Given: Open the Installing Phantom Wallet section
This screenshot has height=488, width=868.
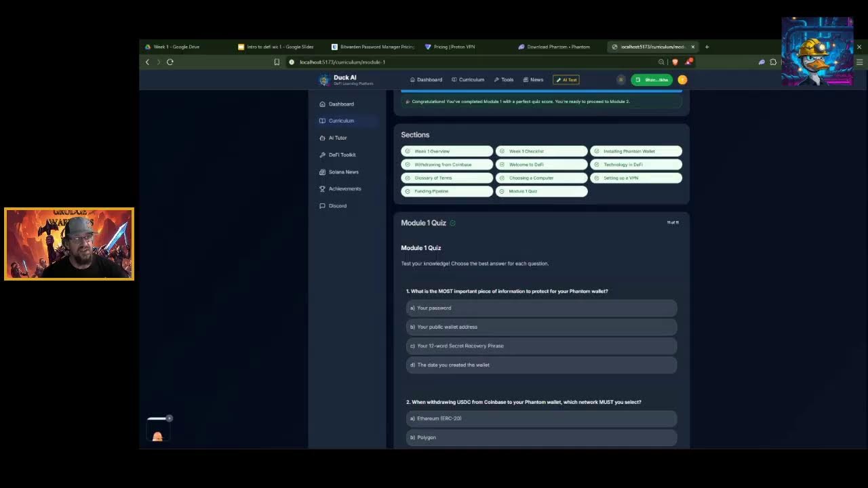Looking at the screenshot, I should click(636, 151).
